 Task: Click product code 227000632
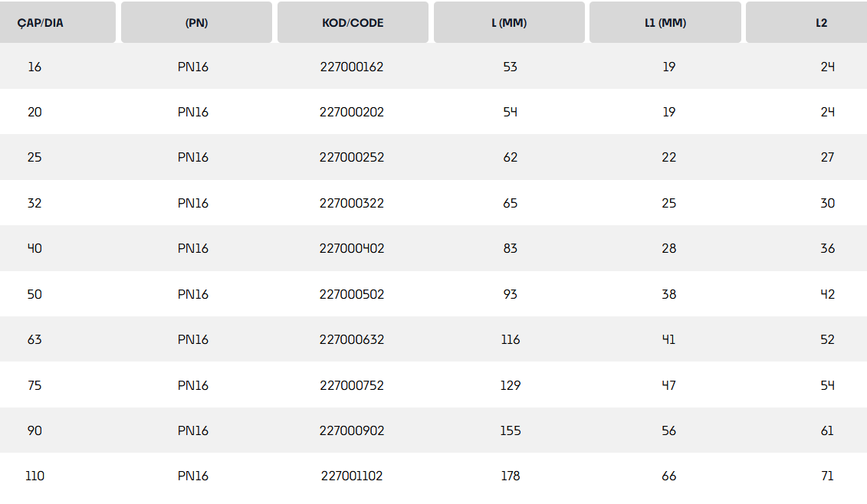[x=352, y=339]
